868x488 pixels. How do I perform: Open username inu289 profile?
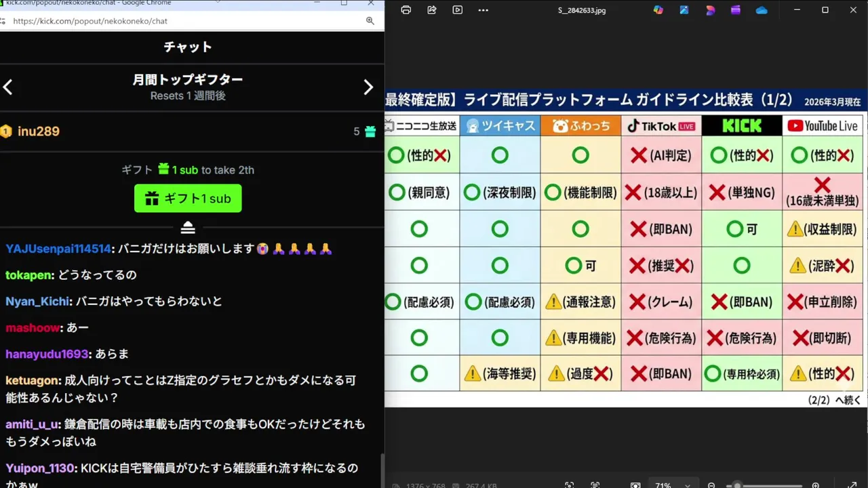(39, 131)
